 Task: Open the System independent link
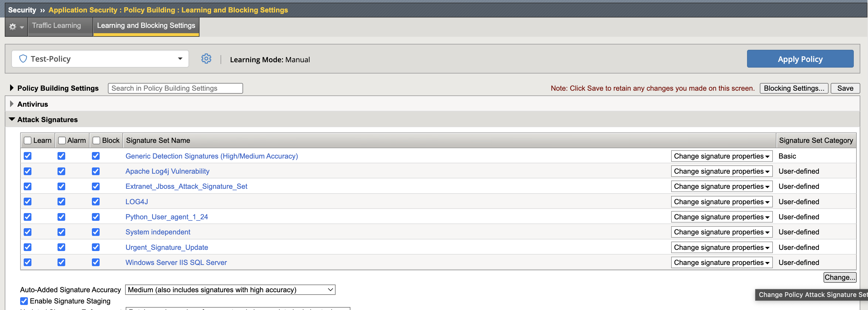click(x=158, y=232)
